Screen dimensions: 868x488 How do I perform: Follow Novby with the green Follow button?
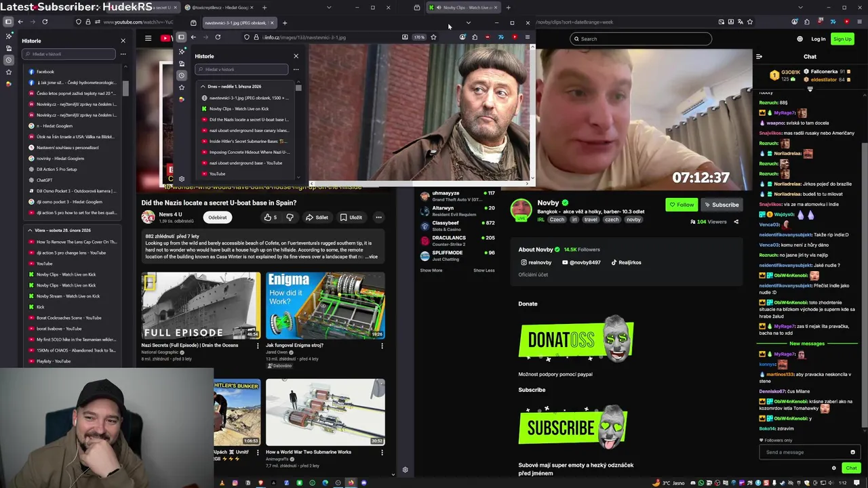(x=682, y=205)
